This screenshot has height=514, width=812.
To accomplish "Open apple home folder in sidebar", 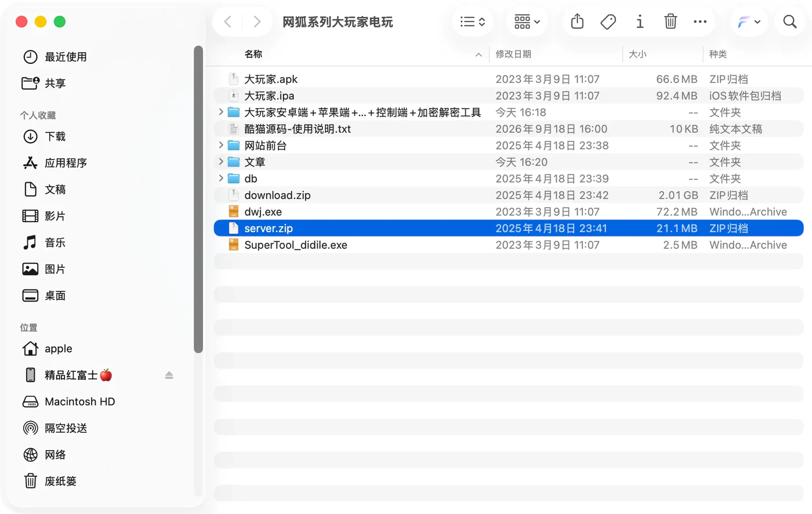I will [x=47, y=349].
